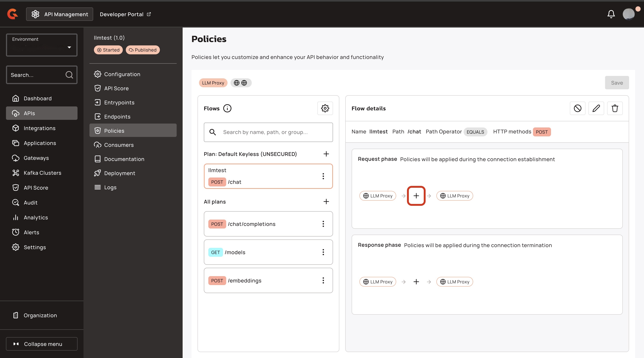
Task: Click the notifications bell icon
Action: pyautogui.click(x=611, y=14)
